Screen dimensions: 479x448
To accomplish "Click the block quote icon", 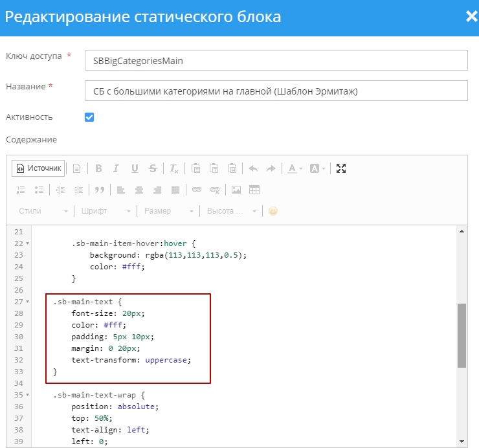I will click(x=100, y=190).
